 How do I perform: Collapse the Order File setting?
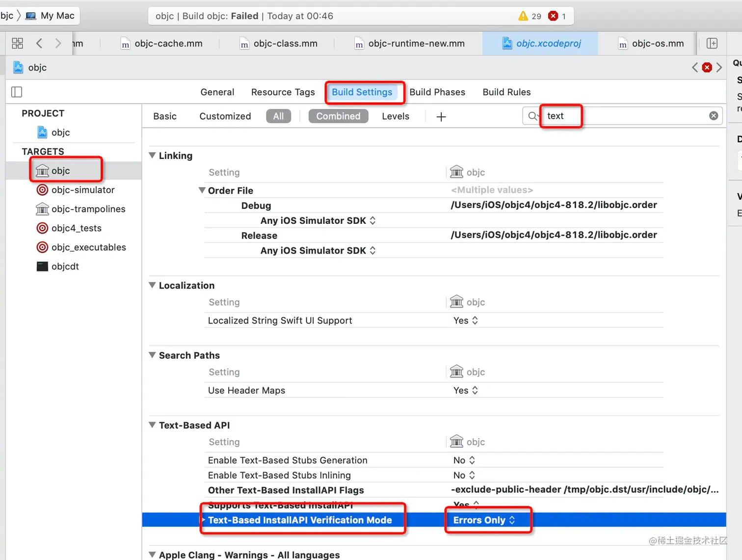click(202, 190)
